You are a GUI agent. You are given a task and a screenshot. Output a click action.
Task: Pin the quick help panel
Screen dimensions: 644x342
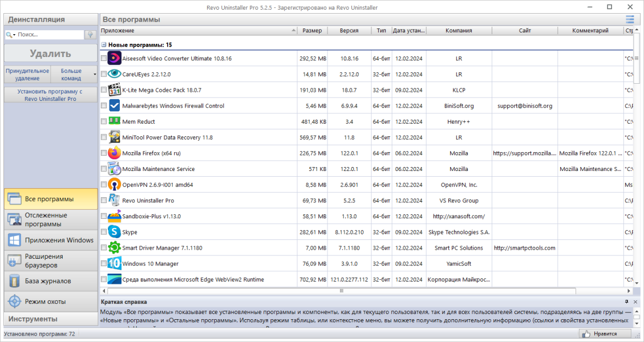tap(627, 302)
